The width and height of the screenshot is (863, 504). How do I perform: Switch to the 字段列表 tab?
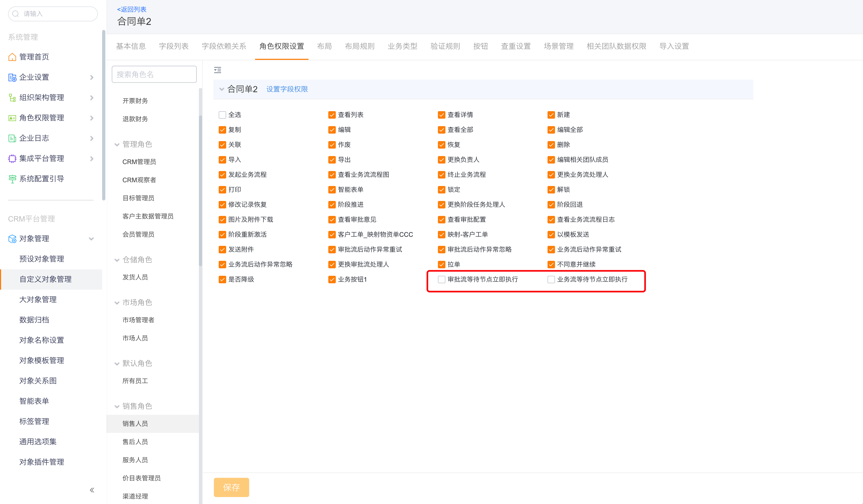(x=174, y=46)
